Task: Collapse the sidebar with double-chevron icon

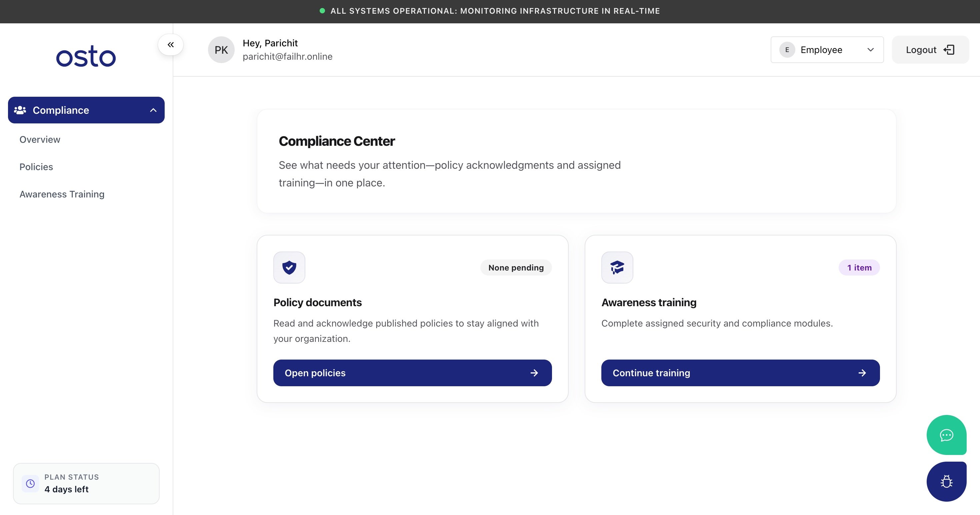Action: click(170, 45)
